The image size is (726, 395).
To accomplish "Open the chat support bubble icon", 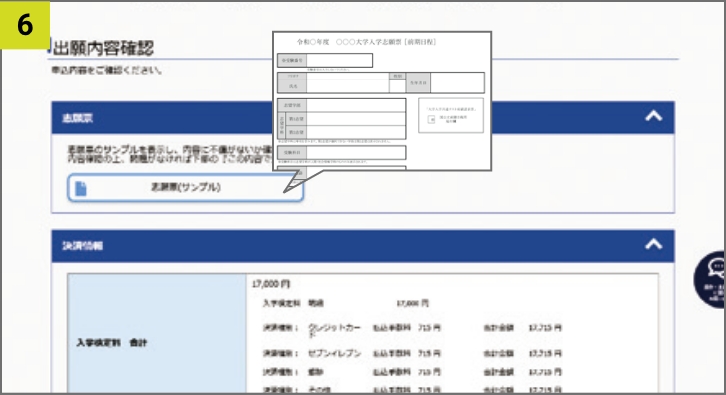I will [711, 279].
